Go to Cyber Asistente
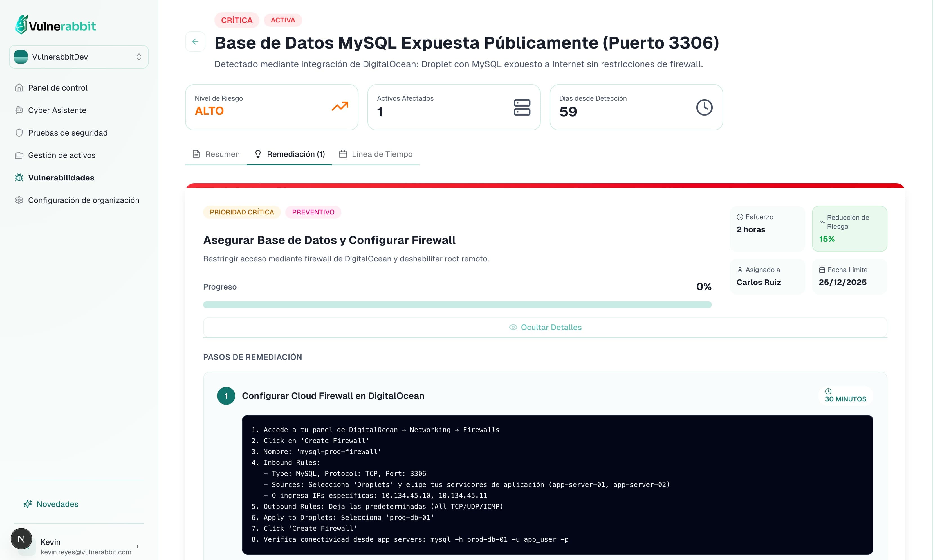This screenshot has width=942, height=560. [x=57, y=110]
